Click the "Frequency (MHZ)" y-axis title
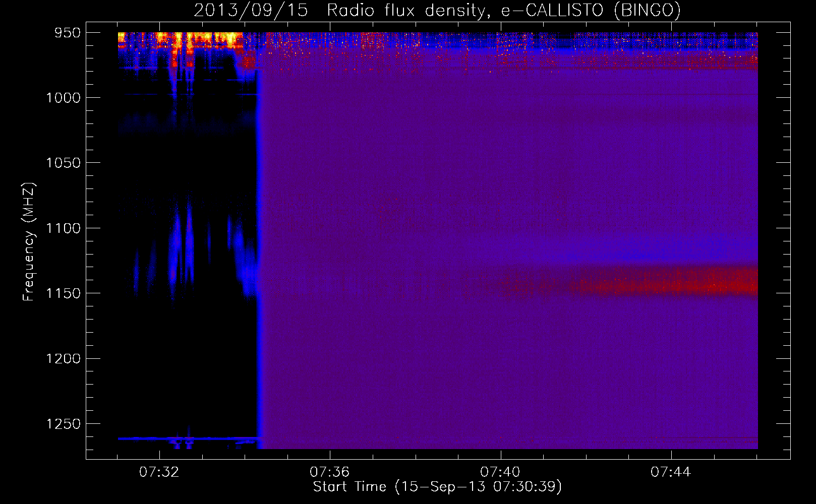Screen dimensions: 816x504 (x=29, y=242)
